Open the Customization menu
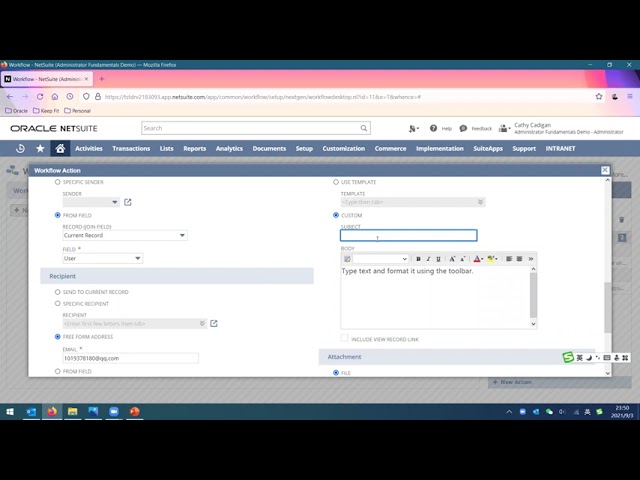Image resolution: width=640 pixels, height=480 pixels. coord(344,149)
